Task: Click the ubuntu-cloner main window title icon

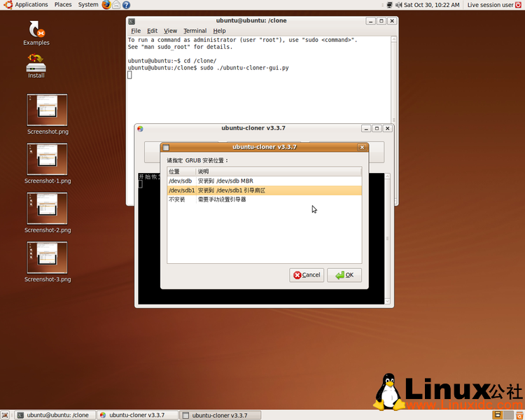Action: click(x=140, y=129)
